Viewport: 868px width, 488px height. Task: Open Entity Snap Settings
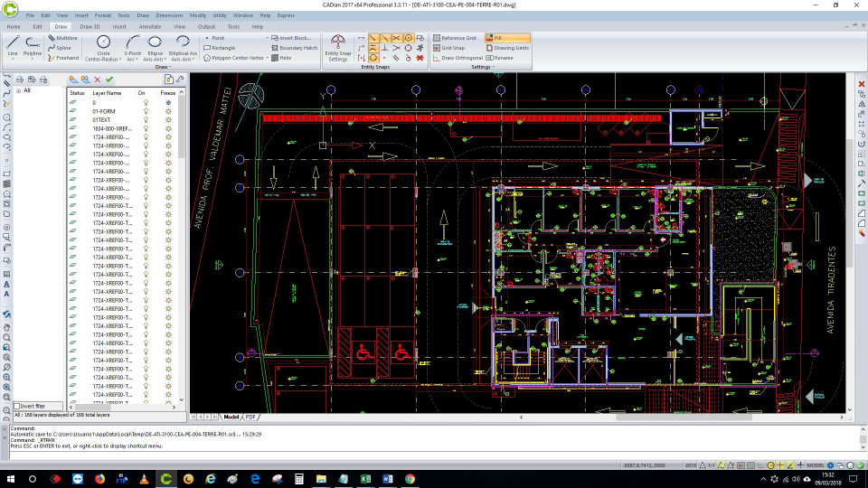[338, 47]
